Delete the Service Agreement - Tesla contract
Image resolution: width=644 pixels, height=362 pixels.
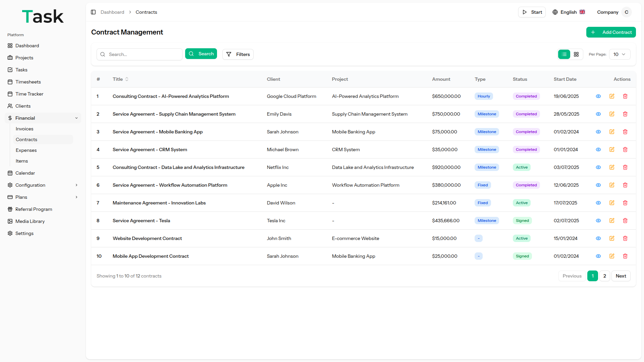click(x=625, y=221)
